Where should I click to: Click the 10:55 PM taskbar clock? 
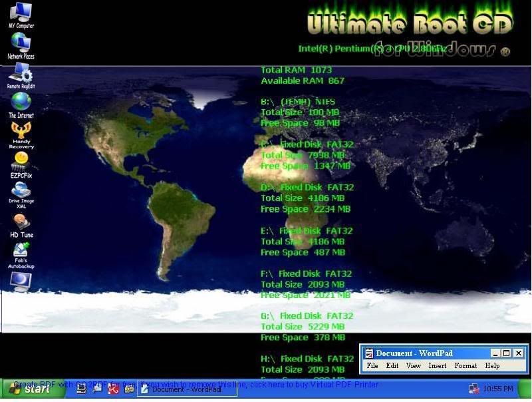point(497,389)
